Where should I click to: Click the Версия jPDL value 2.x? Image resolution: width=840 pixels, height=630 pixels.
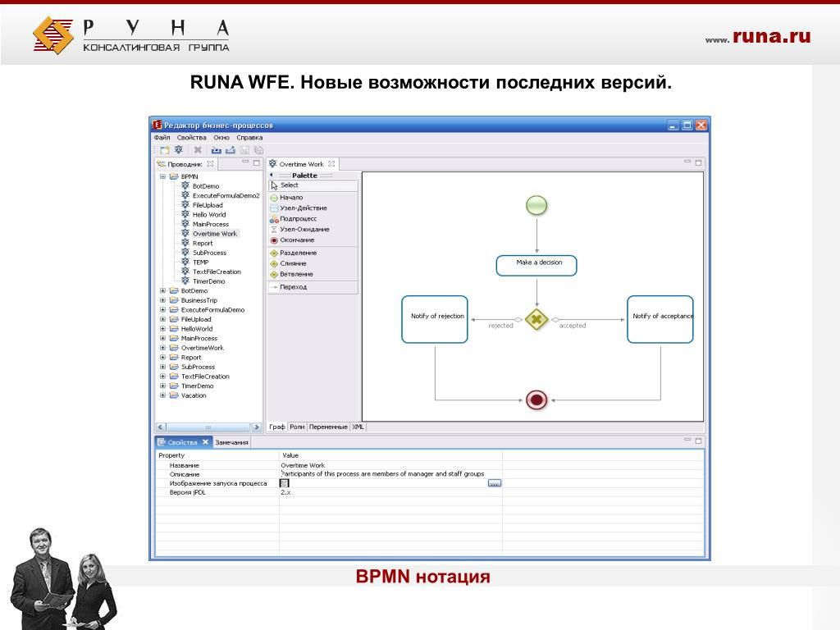(285, 492)
